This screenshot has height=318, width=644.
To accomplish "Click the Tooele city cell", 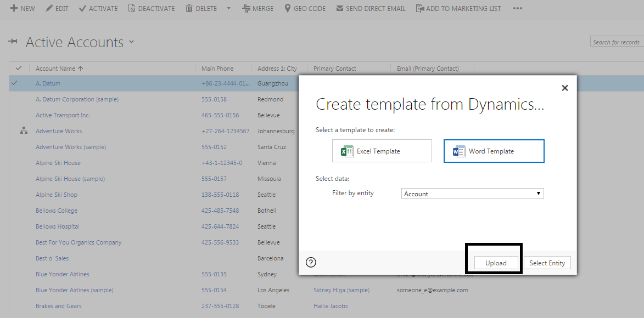I will (x=267, y=306).
